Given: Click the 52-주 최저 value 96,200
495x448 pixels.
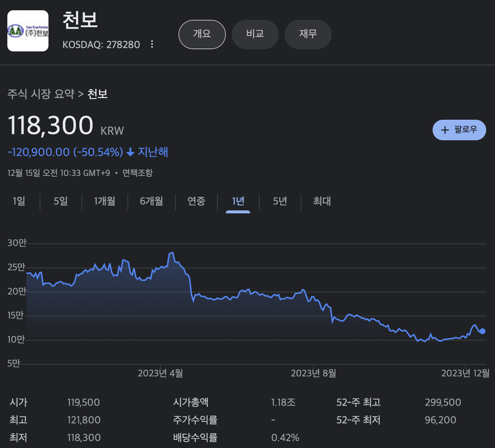Looking at the screenshot, I should [441, 420].
